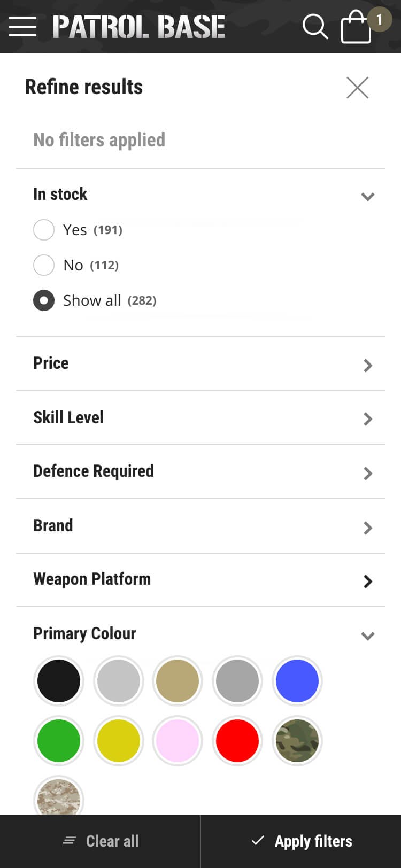Click the search magnifier icon
This screenshot has width=401, height=868.
pyautogui.click(x=315, y=27)
